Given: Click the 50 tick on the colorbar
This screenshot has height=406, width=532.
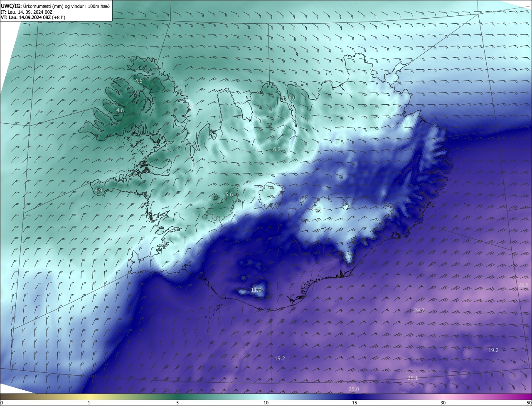Looking at the screenshot, I should point(529,403).
